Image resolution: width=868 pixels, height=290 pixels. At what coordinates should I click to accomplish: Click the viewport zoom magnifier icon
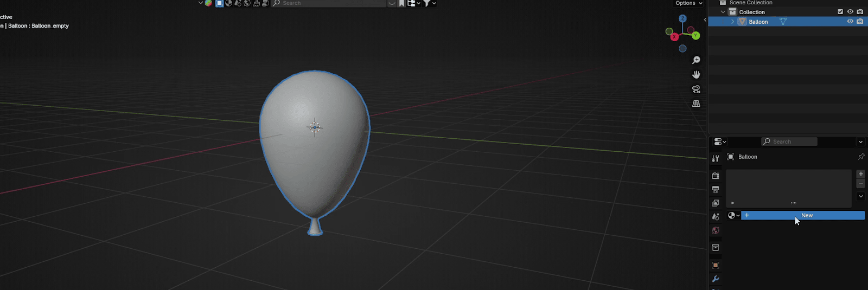696,60
